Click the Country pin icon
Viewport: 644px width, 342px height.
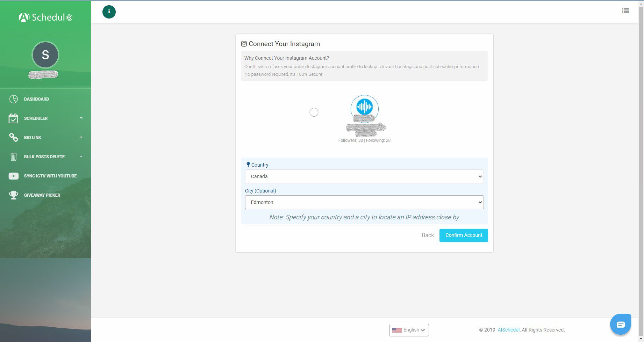pyautogui.click(x=248, y=165)
